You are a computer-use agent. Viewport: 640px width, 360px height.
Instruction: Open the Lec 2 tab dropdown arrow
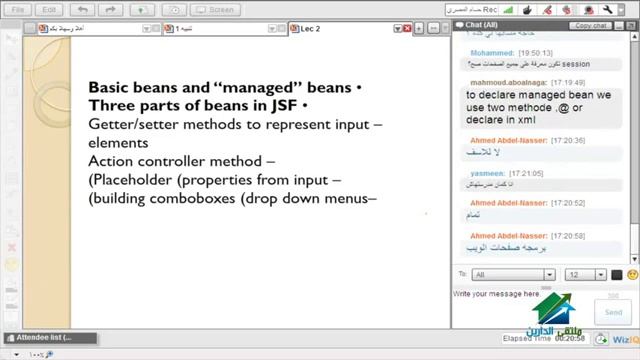pos(398,29)
